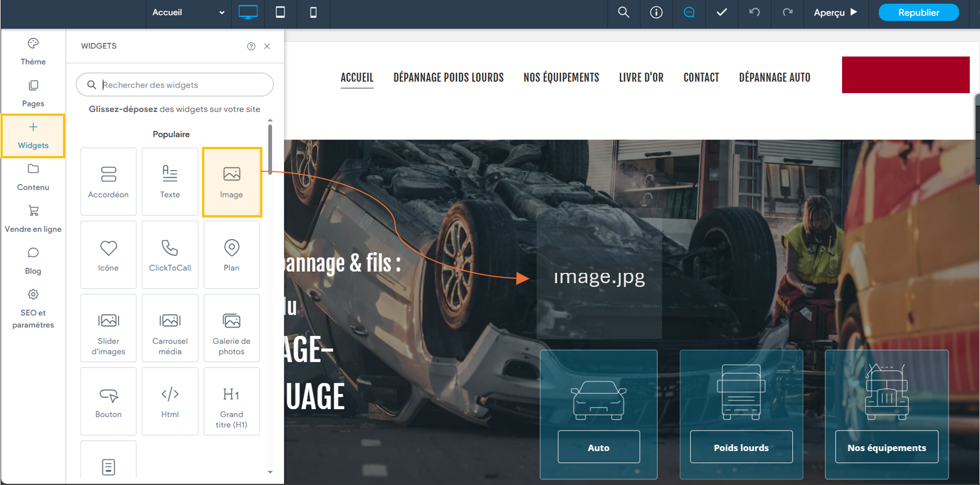This screenshot has width=980, height=485.
Task: Select the Icône widget
Action: tap(108, 255)
